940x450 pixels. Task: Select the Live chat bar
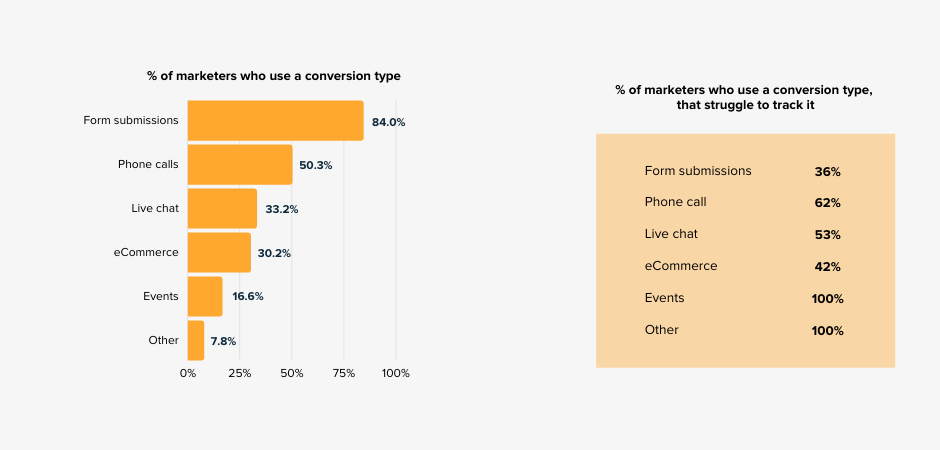[222, 209]
